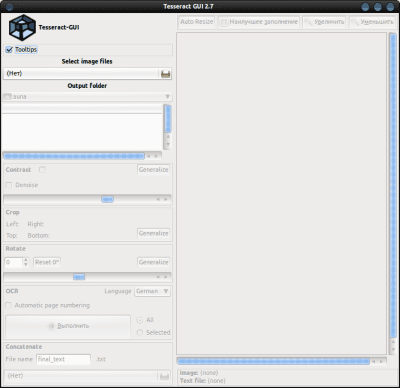Click the Выполнить (Execute) OCR button
Screen dimensions: 400x388
pyautogui.click(x=68, y=326)
